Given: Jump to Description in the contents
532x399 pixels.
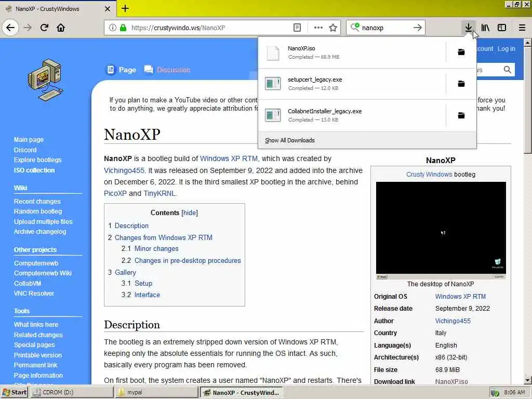Looking at the screenshot, I should point(131,225).
